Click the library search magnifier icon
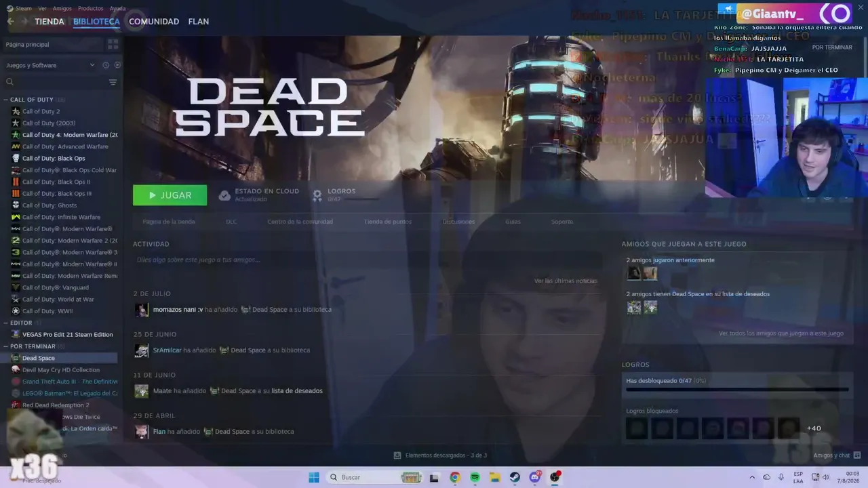This screenshot has width=868, height=488. (x=9, y=82)
